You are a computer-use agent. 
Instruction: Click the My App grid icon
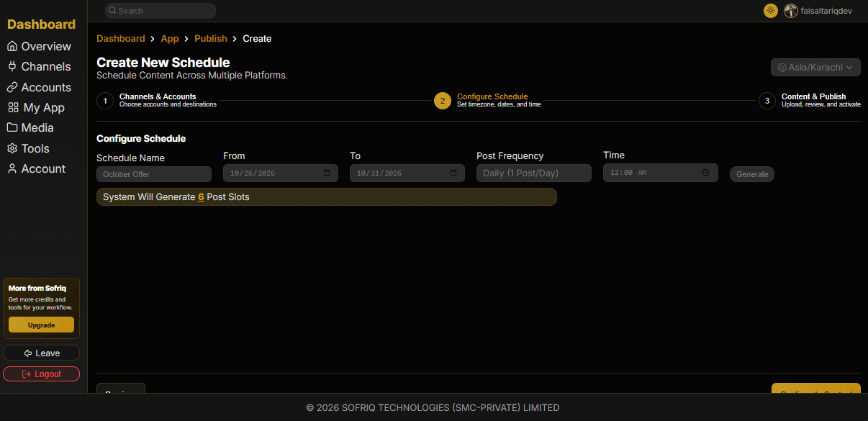tap(13, 107)
